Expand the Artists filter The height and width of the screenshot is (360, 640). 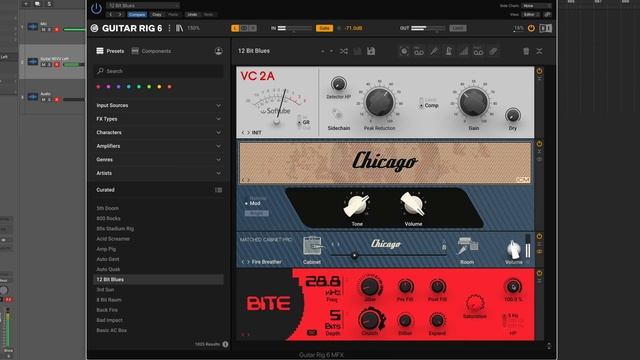click(159, 173)
